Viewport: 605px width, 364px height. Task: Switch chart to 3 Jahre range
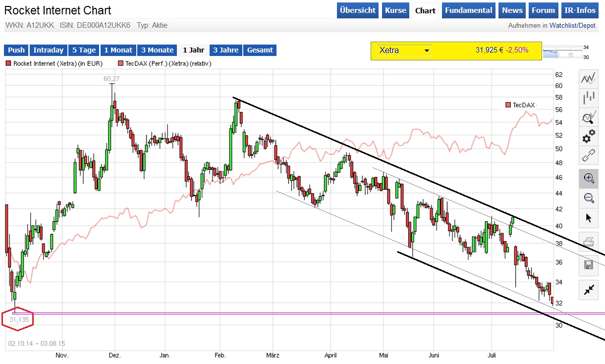[226, 50]
